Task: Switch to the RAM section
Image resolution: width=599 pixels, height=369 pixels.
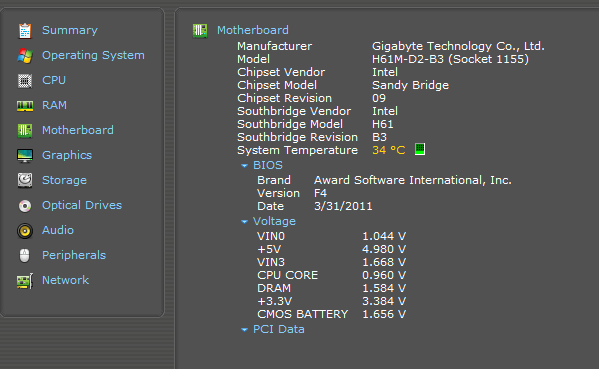Action: (54, 105)
